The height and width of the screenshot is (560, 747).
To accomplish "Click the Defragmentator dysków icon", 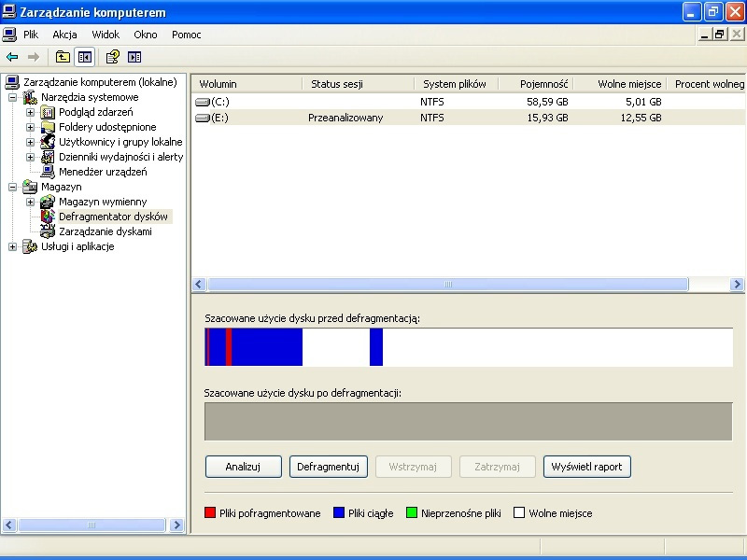I will (x=48, y=217).
